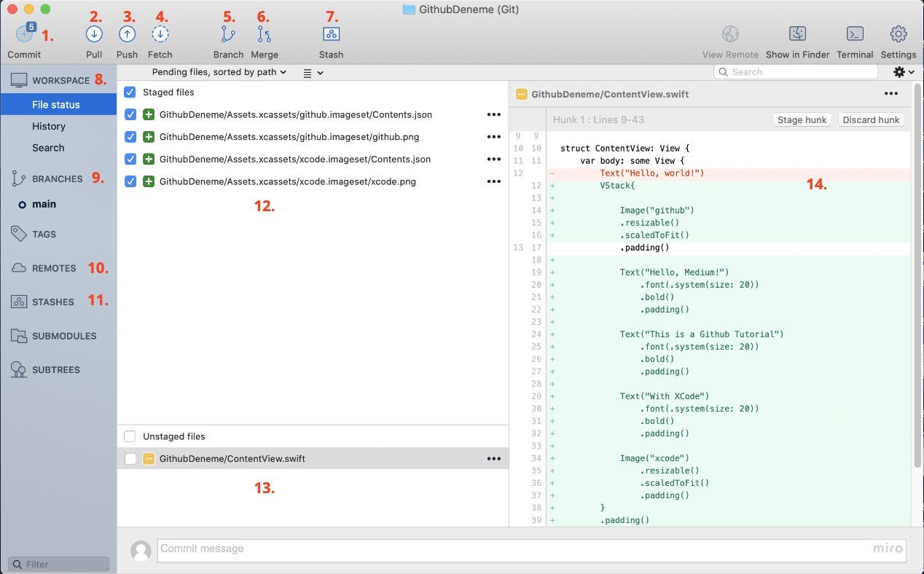
Task: Click the Fetch toolbar icon
Action: (160, 34)
